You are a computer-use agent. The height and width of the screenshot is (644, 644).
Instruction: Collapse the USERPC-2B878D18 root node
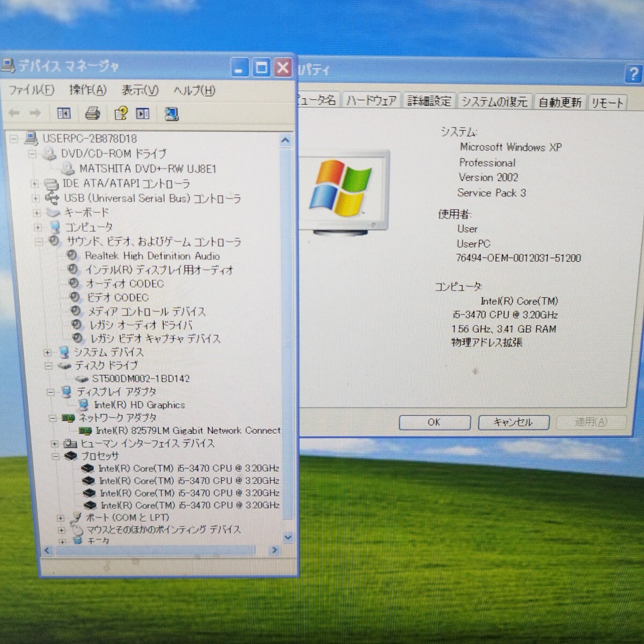pyautogui.click(x=14, y=138)
